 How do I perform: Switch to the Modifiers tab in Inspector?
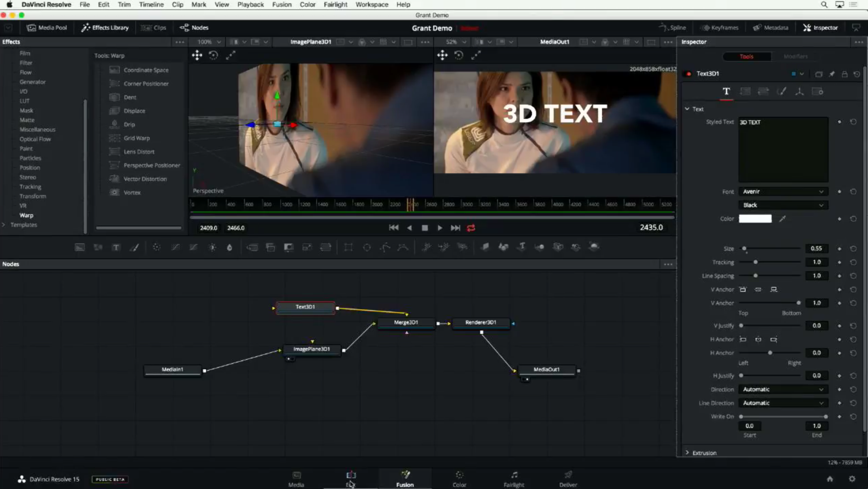pos(795,56)
